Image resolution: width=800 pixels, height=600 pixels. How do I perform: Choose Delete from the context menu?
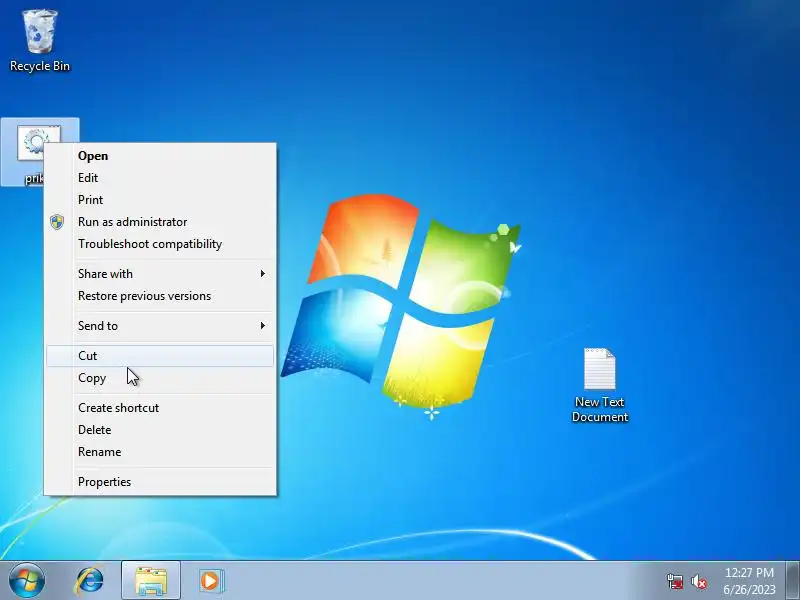pyautogui.click(x=160, y=430)
